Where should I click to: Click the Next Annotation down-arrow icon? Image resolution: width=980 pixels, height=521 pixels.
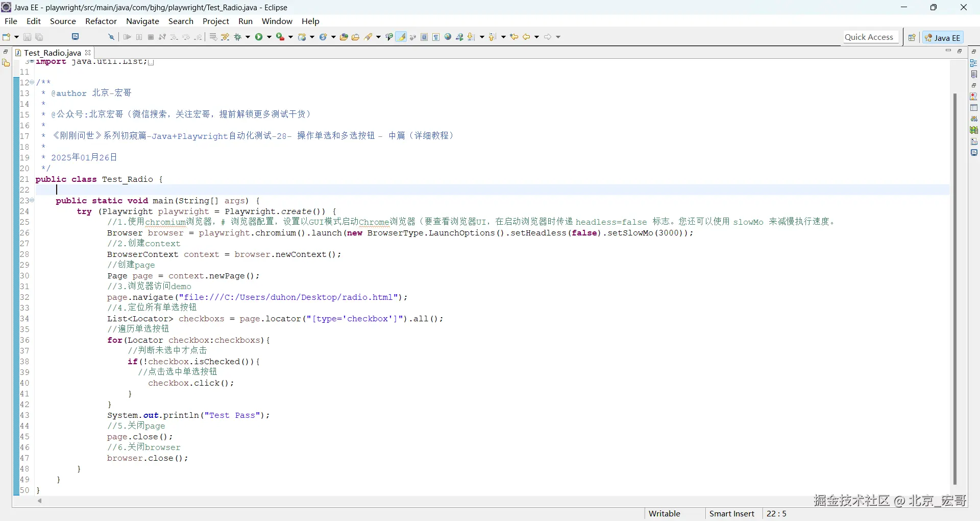click(x=471, y=37)
